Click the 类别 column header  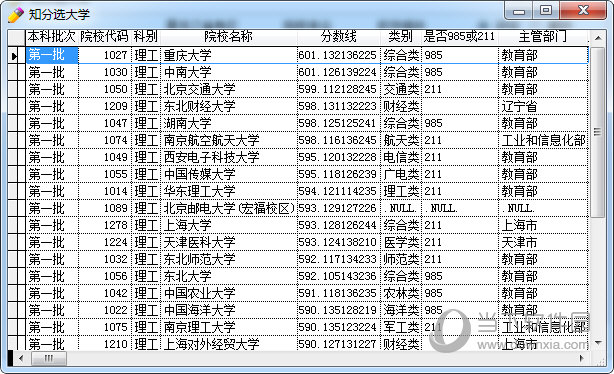tap(401, 37)
